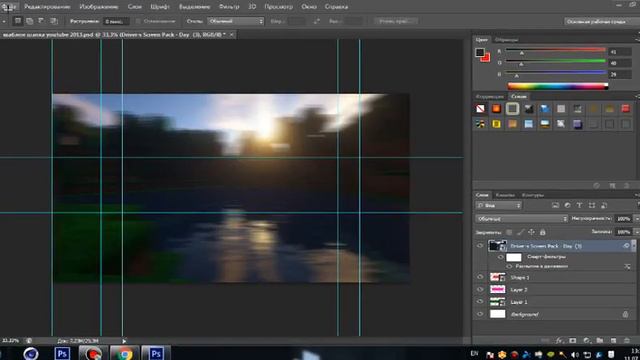Open the status bar info arrow
The height and width of the screenshot is (360, 640).
pos(124,341)
